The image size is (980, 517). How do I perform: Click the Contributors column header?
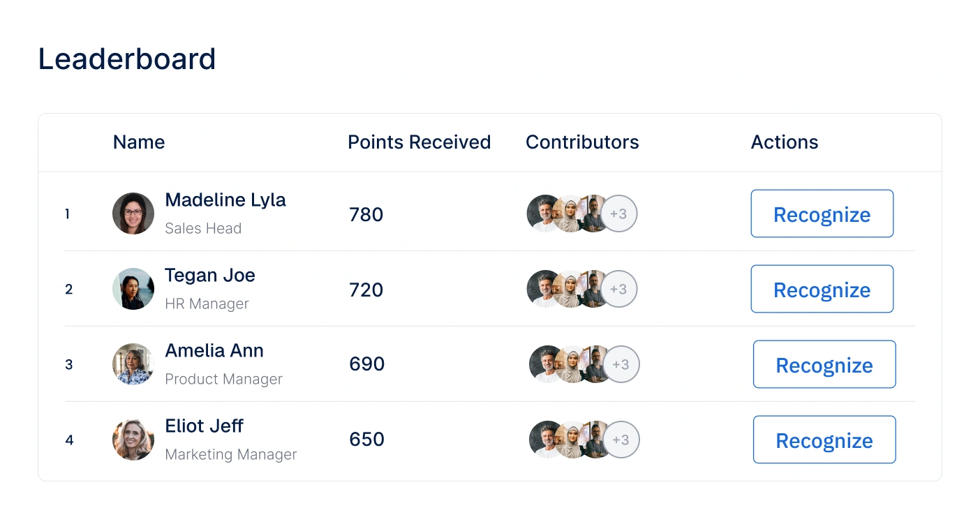582,142
